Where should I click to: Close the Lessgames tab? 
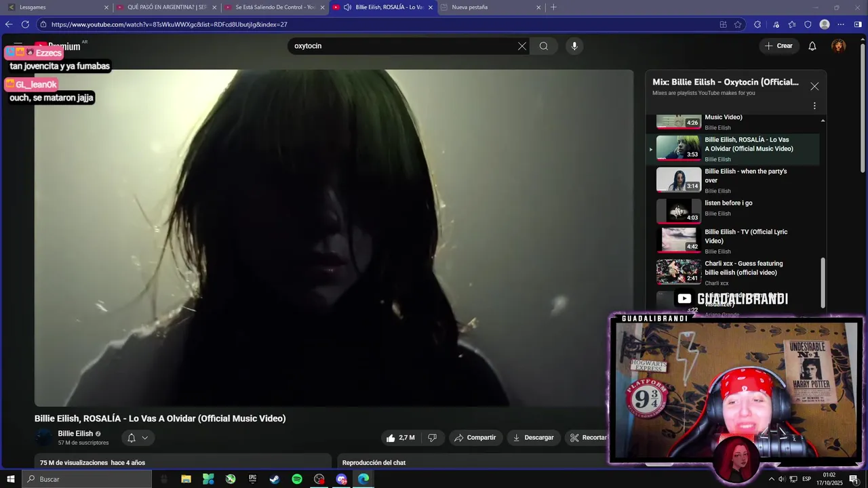coord(106,7)
